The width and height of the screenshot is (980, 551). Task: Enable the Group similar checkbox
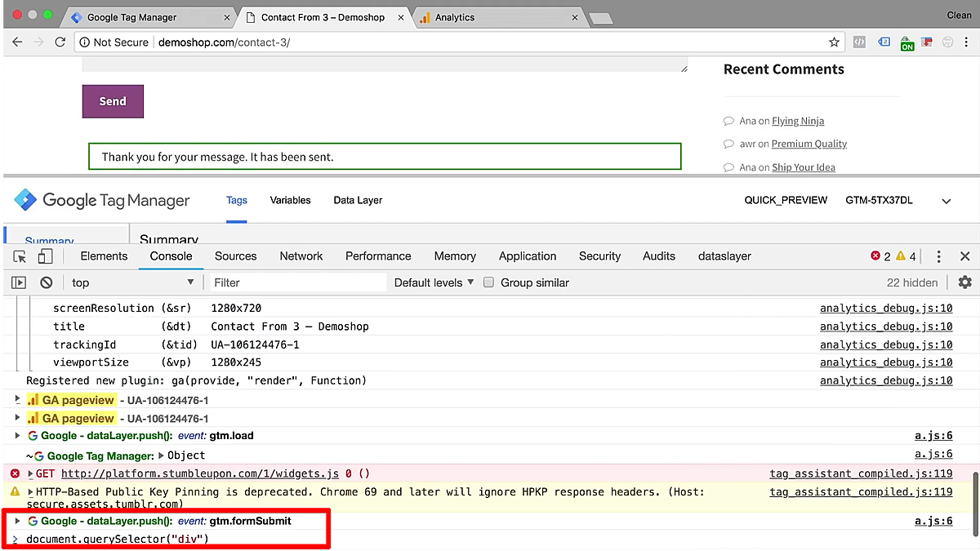488,282
